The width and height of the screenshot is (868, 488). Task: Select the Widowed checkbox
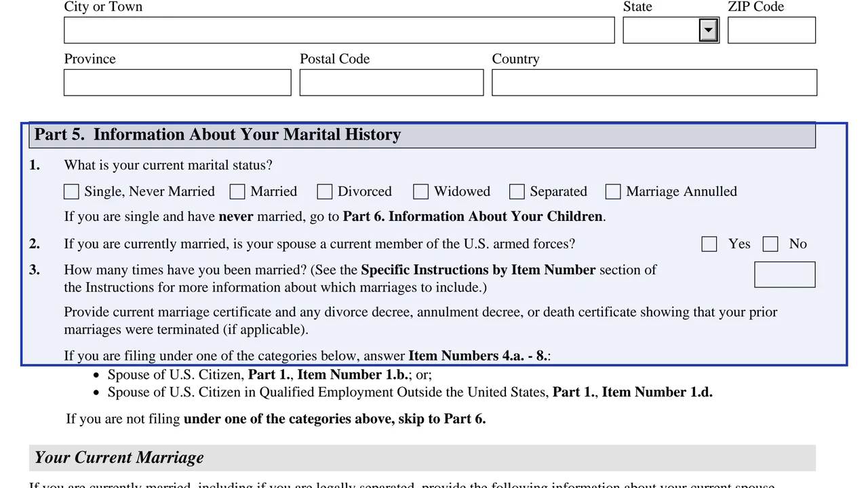click(421, 192)
